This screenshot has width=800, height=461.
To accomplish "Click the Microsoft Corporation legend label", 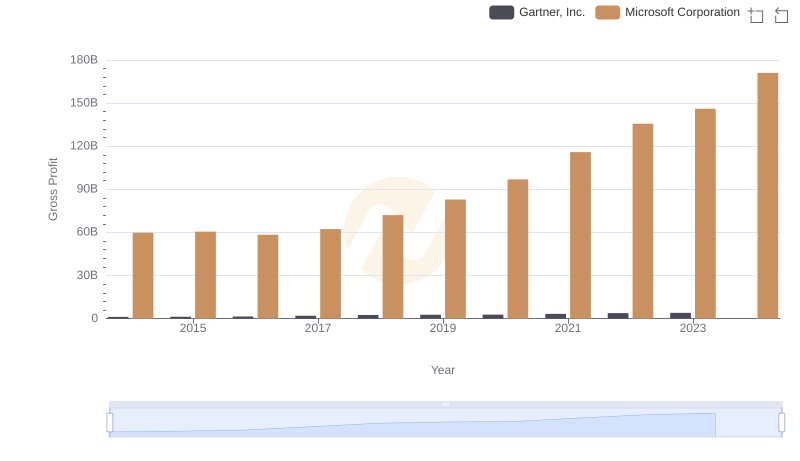I will [682, 12].
